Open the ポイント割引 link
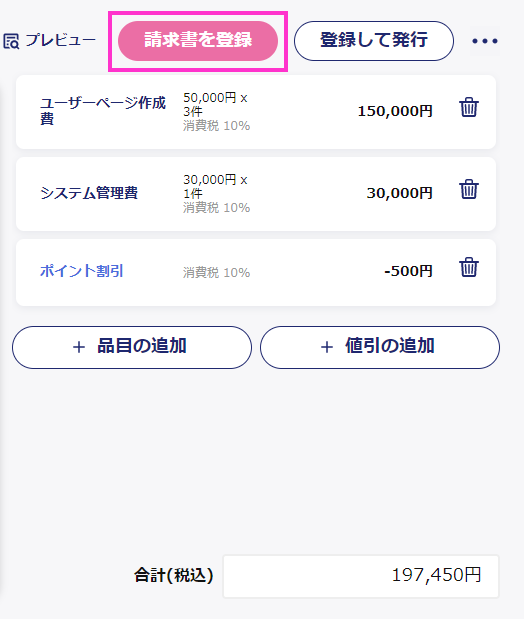 coord(82,271)
